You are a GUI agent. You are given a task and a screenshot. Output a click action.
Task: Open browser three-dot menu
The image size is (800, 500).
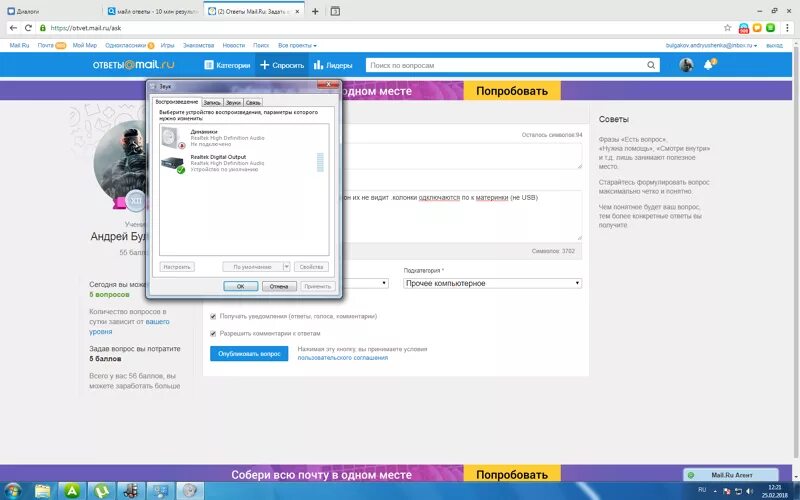pyautogui.click(x=787, y=28)
